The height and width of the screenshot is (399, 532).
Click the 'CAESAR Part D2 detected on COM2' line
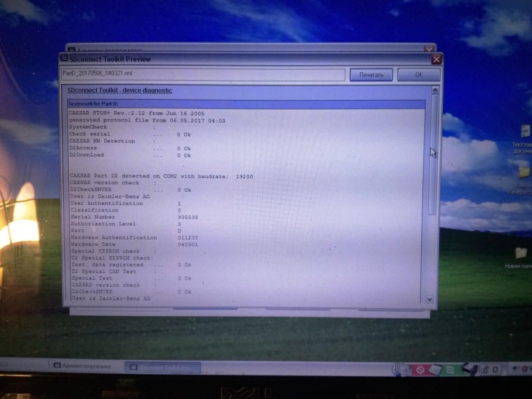click(161, 176)
